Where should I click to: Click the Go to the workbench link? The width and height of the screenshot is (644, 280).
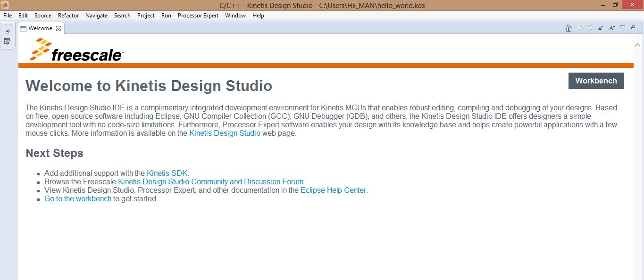pos(78,198)
